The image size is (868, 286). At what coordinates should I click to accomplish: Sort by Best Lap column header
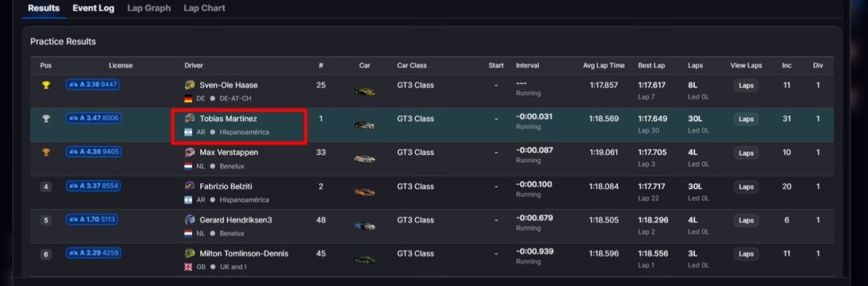(x=651, y=65)
